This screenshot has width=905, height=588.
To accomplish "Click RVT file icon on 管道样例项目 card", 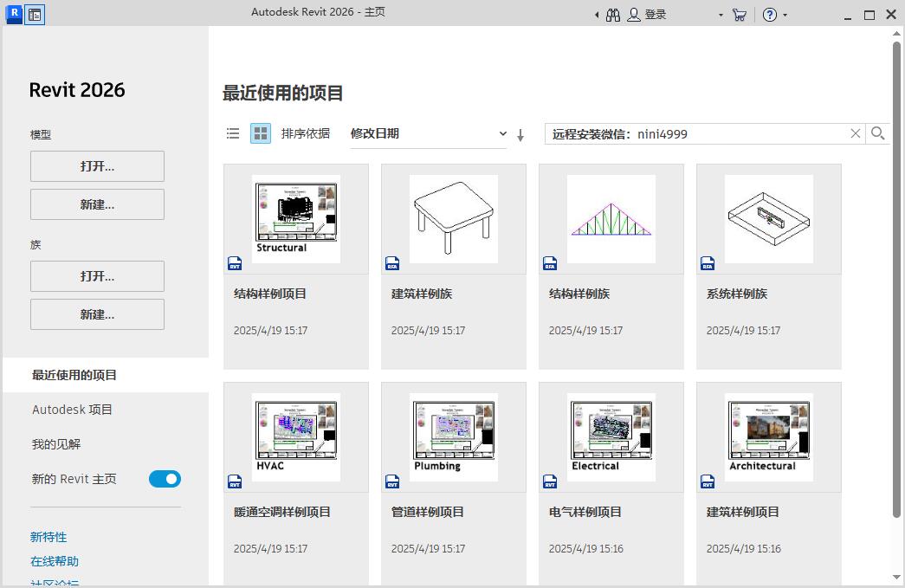I will click(x=392, y=481).
